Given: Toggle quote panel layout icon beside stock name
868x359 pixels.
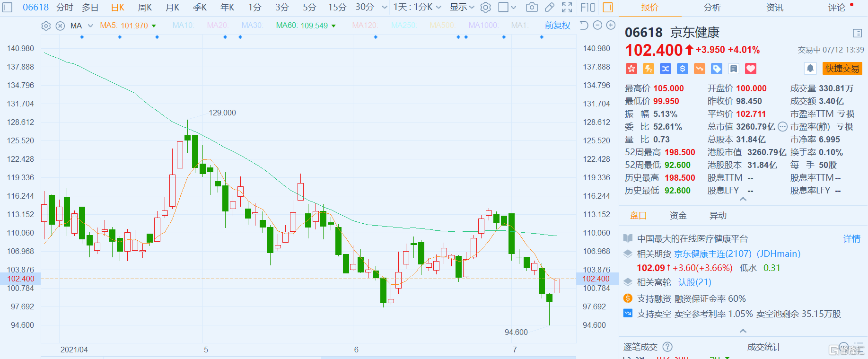Looking at the screenshot, I should 857,33.
